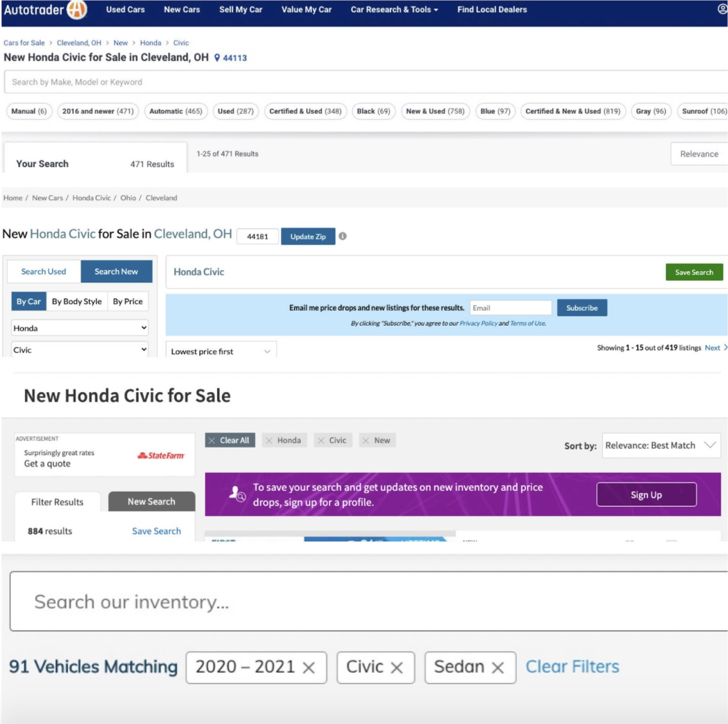Focus the Search our inventory field

[368, 601]
